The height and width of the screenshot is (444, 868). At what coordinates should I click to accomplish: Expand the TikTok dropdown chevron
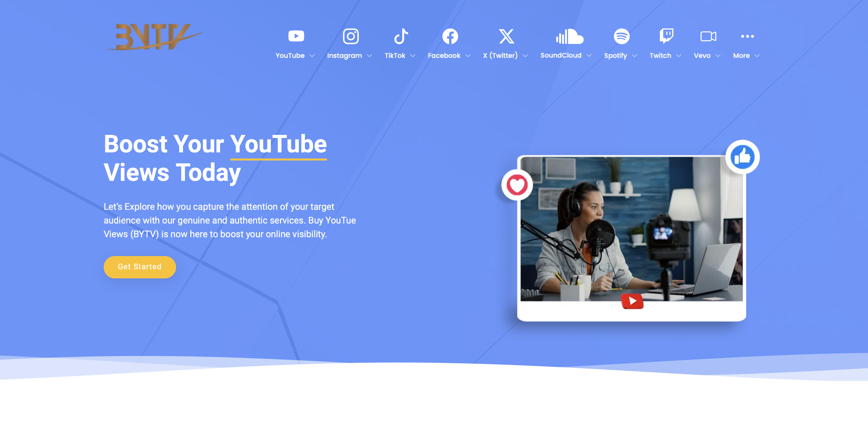click(413, 56)
